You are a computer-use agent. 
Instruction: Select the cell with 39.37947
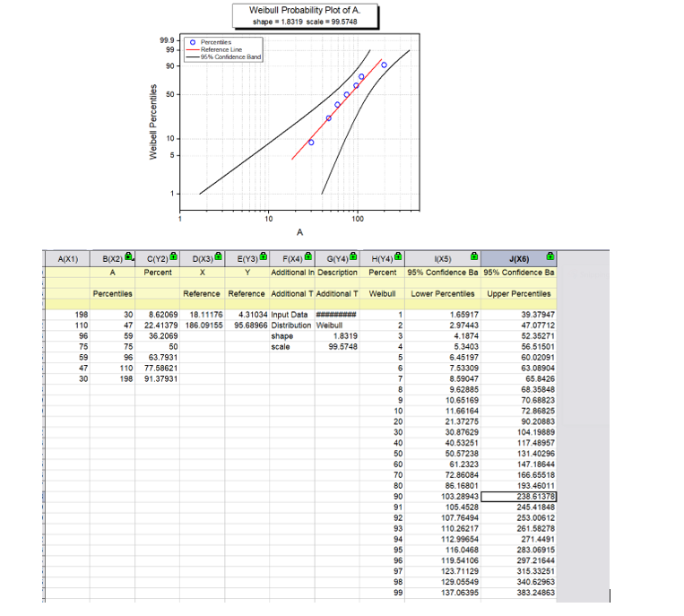(519, 315)
